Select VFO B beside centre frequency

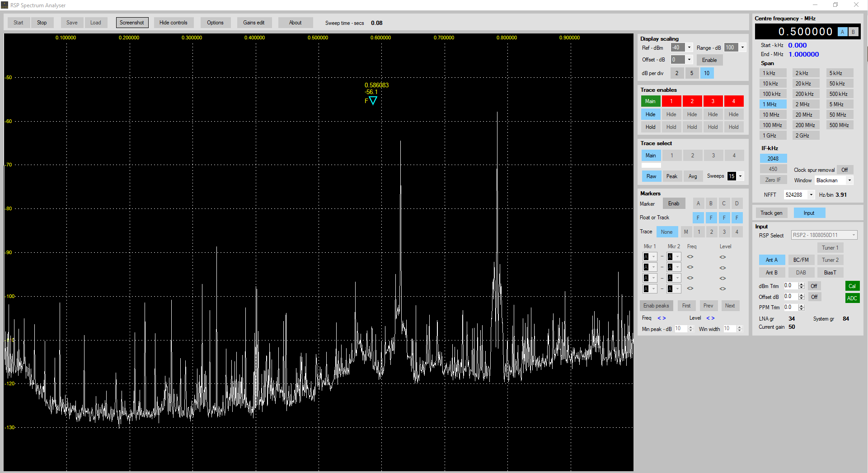click(x=853, y=32)
